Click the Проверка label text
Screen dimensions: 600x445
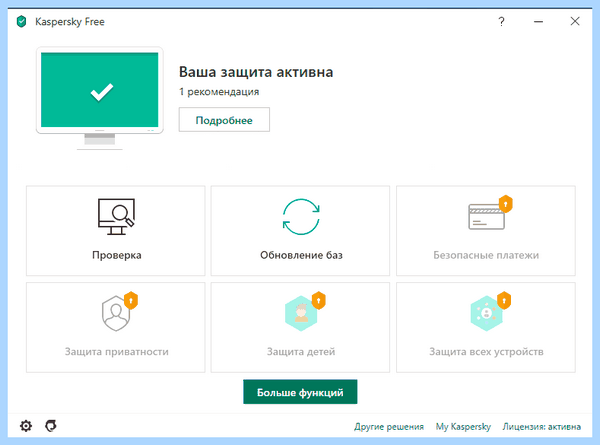click(x=117, y=255)
